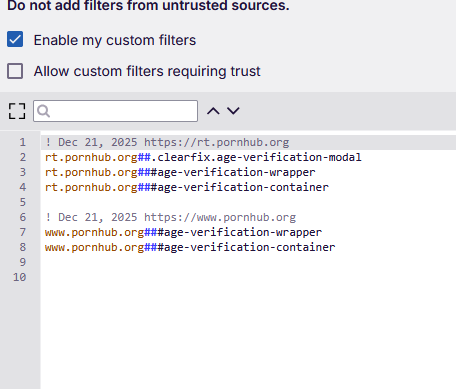This screenshot has height=389, width=456.
Task: Place cursor on rt age-verification-container filter line
Action: [x=187, y=187]
